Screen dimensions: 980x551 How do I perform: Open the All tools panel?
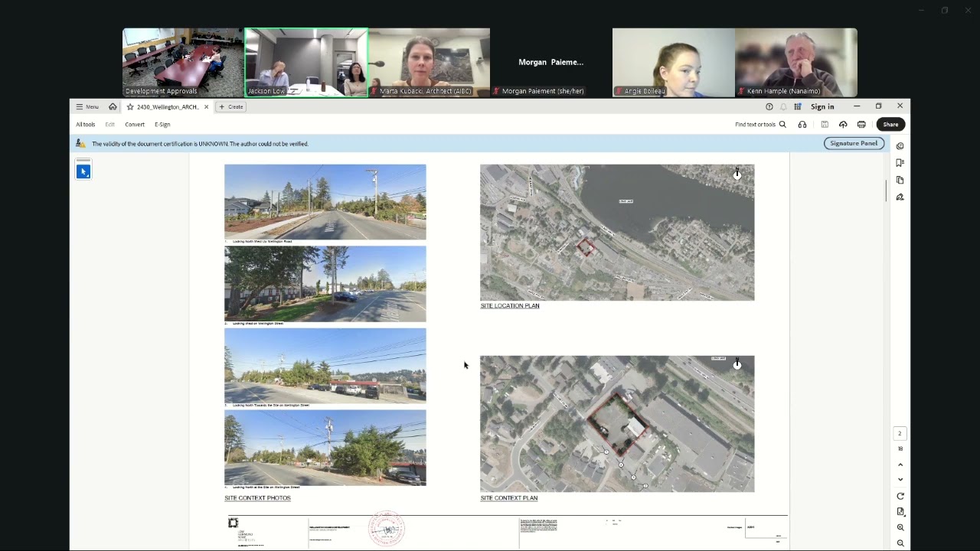pyautogui.click(x=85, y=124)
